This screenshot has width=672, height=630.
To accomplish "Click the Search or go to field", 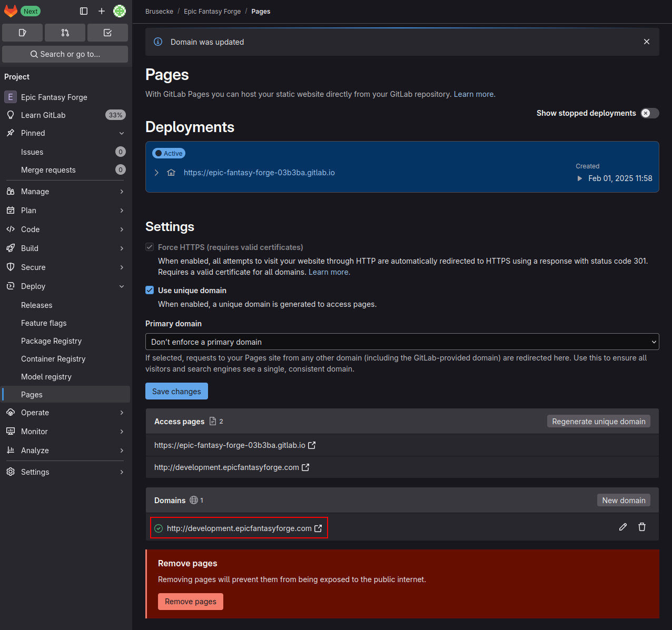I will (x=65, y=54).
